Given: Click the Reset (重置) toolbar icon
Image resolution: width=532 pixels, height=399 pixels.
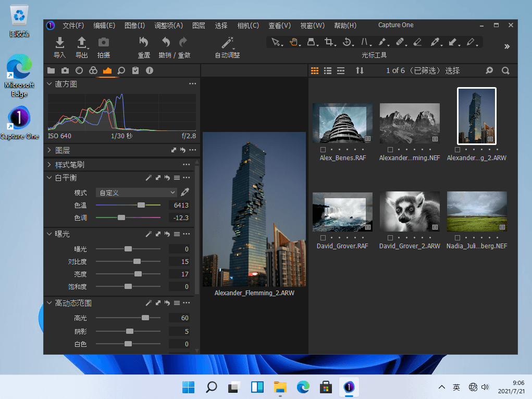Looking at the screenshot, I should [143, 42].
